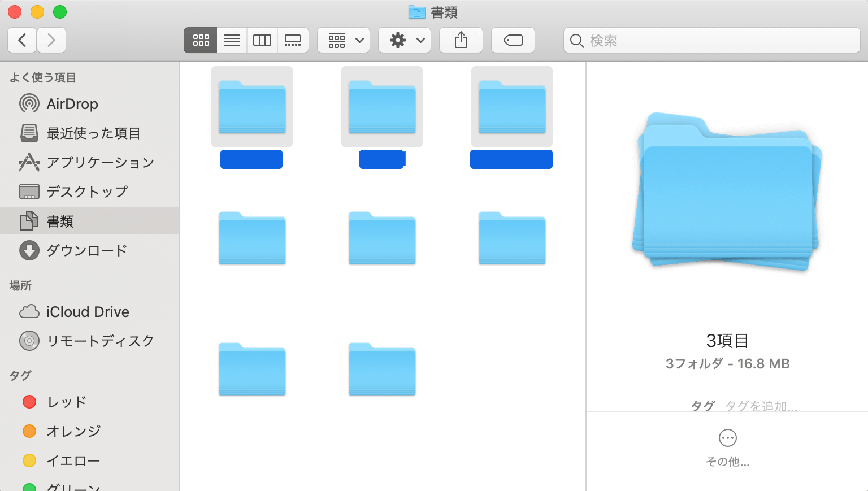Select the レッド red tag
Screen dimensions: 868x491
(x=67, y=402)
